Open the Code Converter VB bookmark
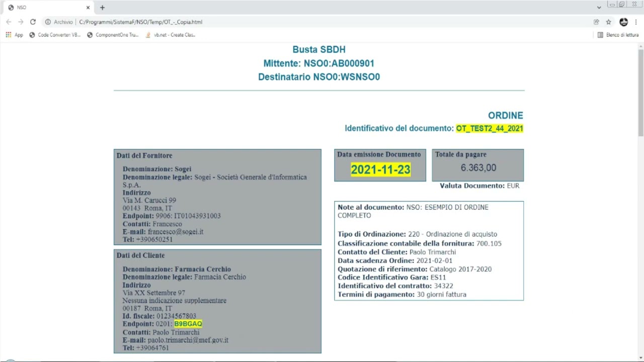 [x=55, y=35]
